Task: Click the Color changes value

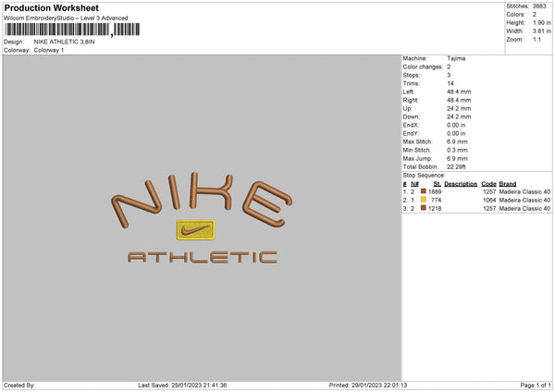Action: (449, 67)
